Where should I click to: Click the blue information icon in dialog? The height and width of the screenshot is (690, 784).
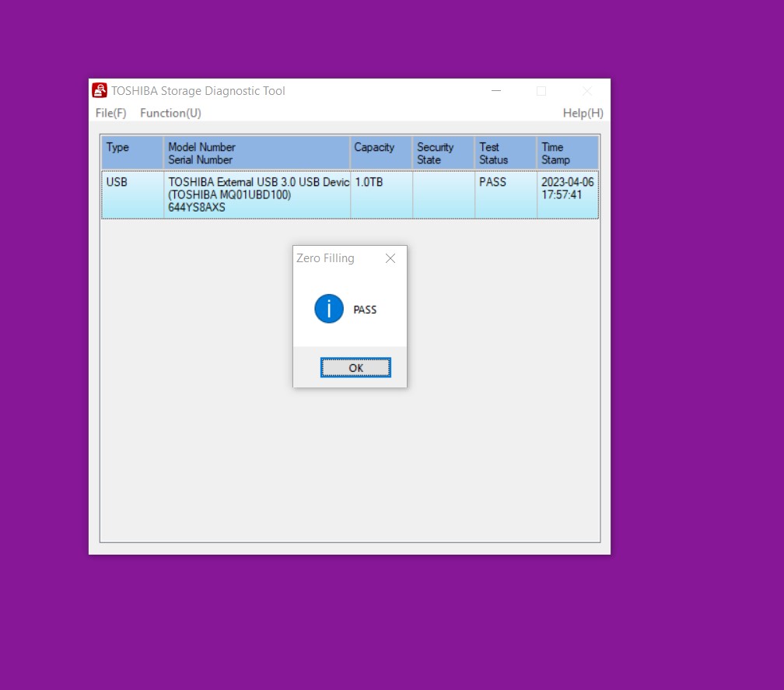point(329,310)
